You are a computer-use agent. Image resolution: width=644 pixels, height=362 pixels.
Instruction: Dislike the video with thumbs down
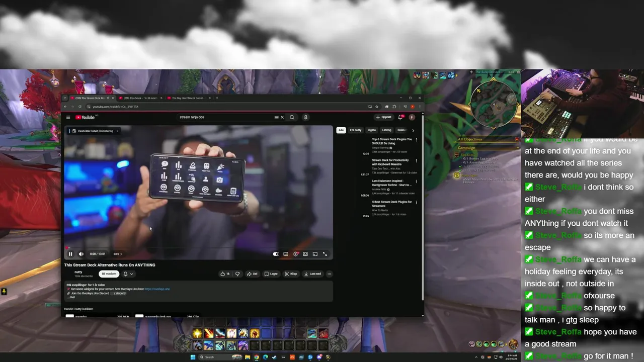click(x=237, y=274)
